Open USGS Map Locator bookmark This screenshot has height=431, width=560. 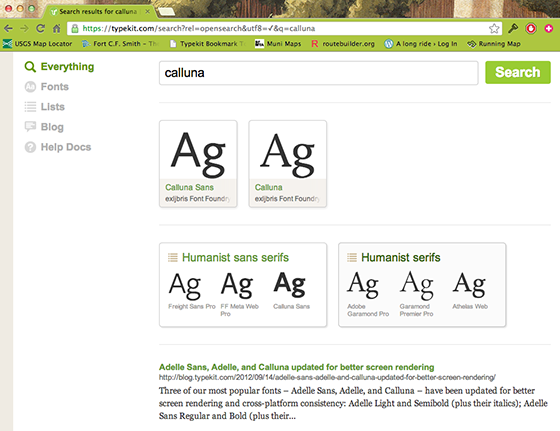(38, 44)
